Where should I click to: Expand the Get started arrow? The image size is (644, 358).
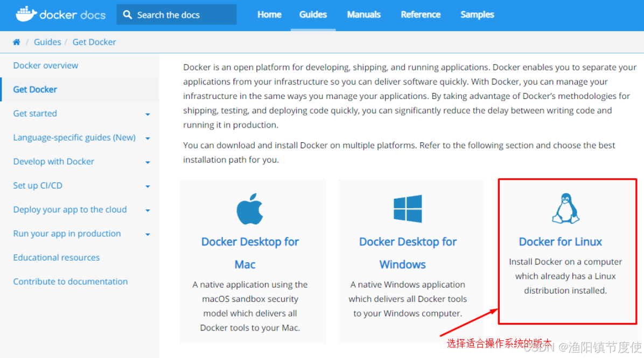[x=148, y=115]
